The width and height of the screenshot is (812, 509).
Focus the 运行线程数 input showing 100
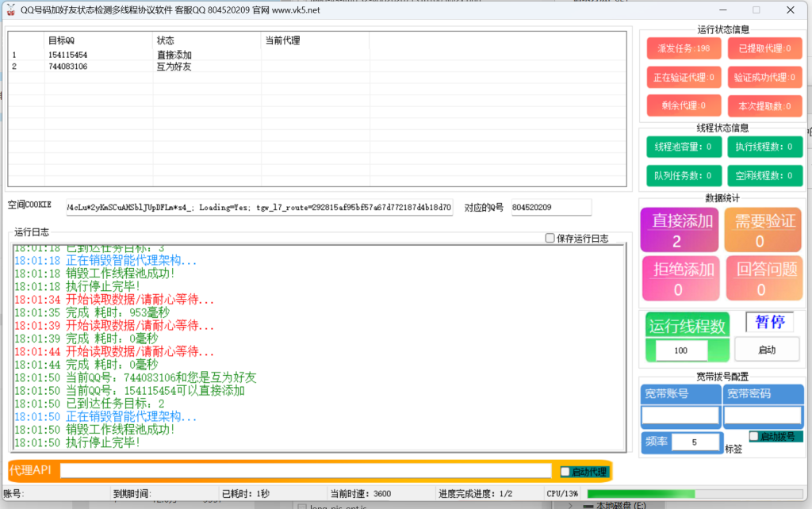click(681, 350)
